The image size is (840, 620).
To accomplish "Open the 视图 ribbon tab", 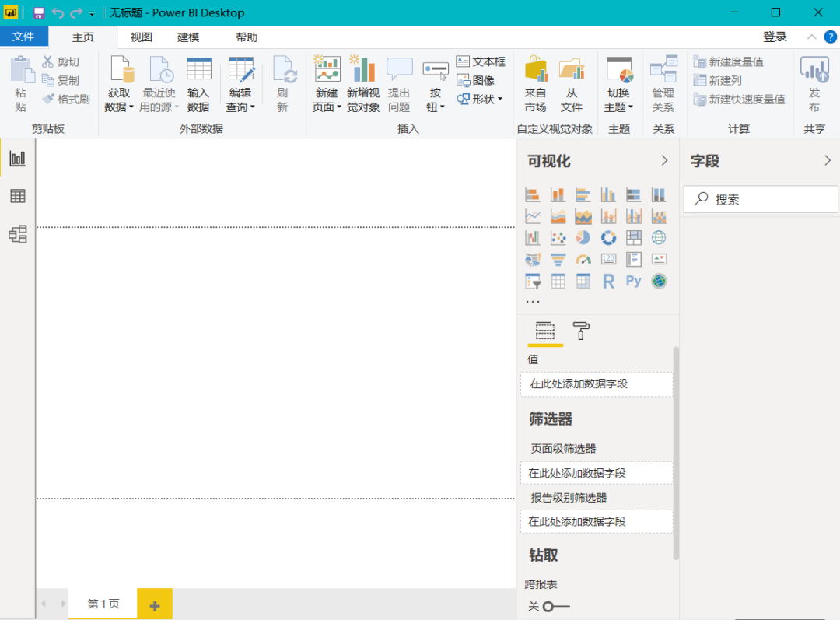I will (141, 37).
